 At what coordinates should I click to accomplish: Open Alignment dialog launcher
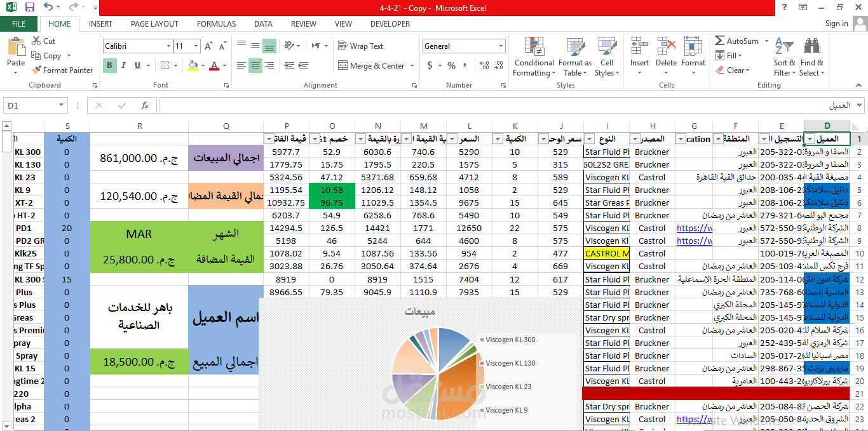tap(413, 85)
